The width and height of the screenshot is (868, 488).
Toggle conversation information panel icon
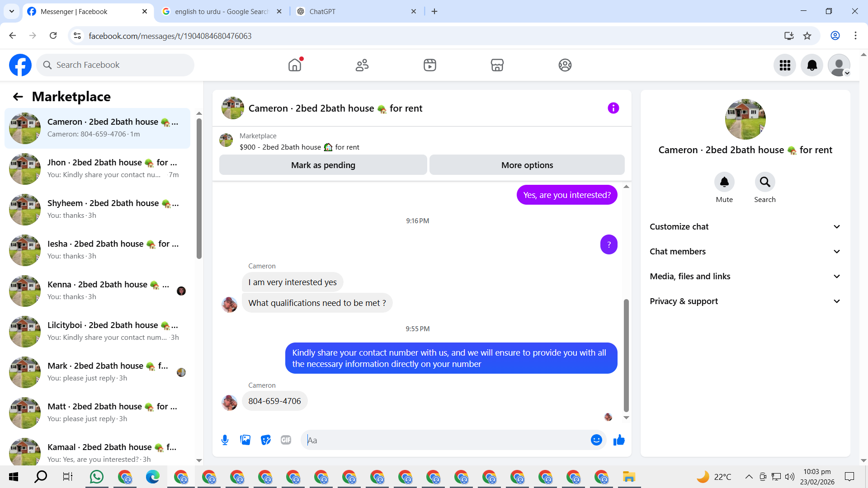pyautogui.click(x=613, y=108)
